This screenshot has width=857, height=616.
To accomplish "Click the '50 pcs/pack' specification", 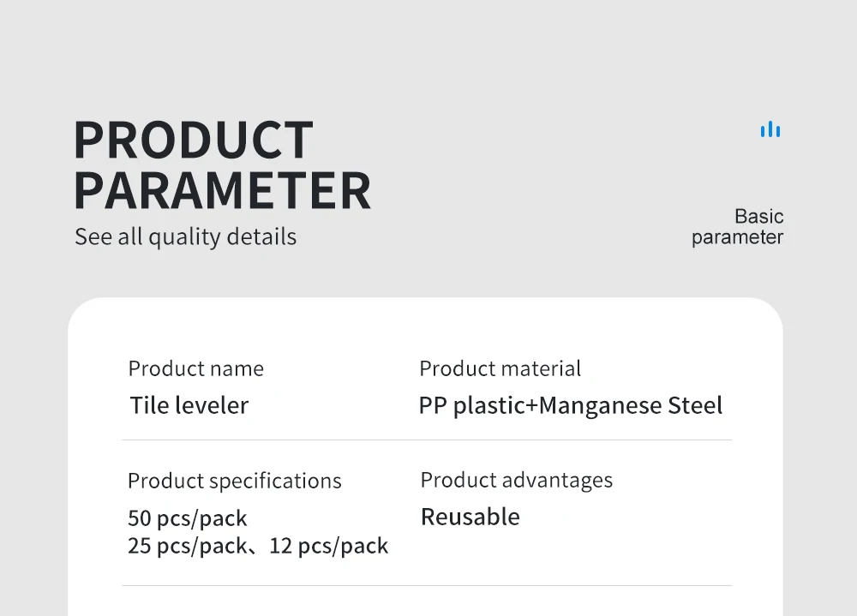I will (188, 518).
